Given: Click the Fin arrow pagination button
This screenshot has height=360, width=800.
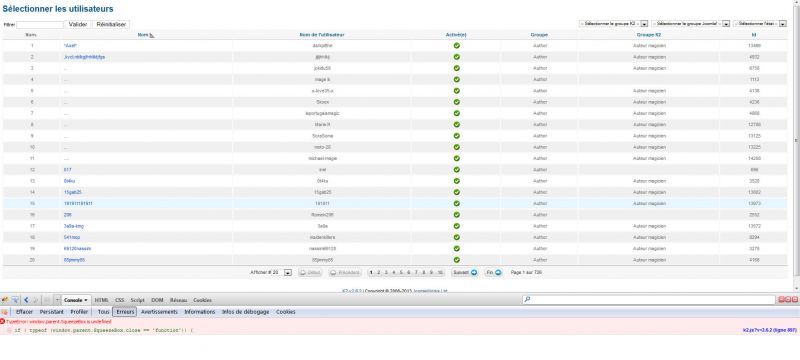Looking at the screenshot, I should click(x=493, y=273).
